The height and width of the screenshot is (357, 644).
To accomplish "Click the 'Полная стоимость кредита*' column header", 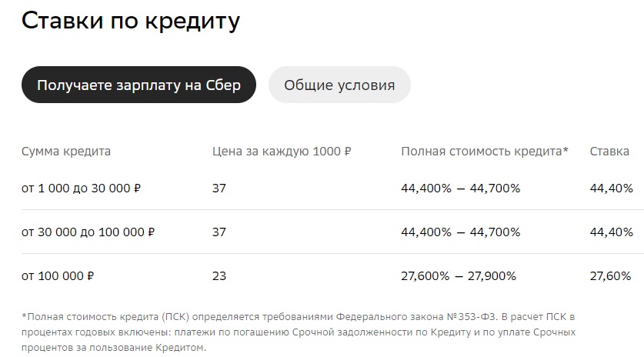I will click(x=485, y=151).
